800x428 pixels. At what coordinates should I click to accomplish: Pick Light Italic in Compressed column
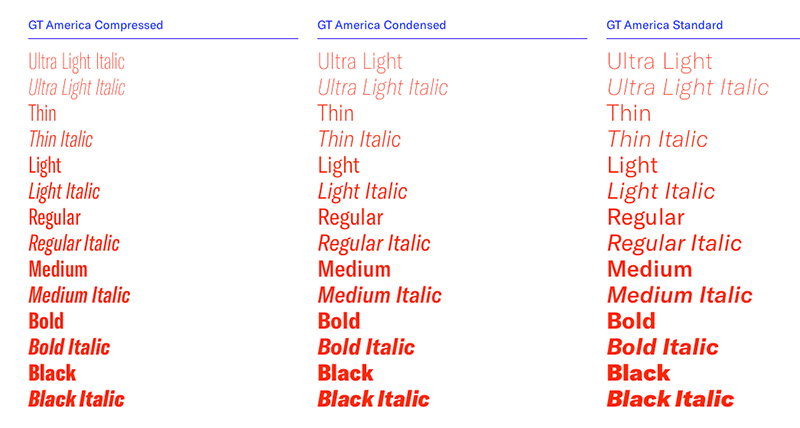pos(64,192)
